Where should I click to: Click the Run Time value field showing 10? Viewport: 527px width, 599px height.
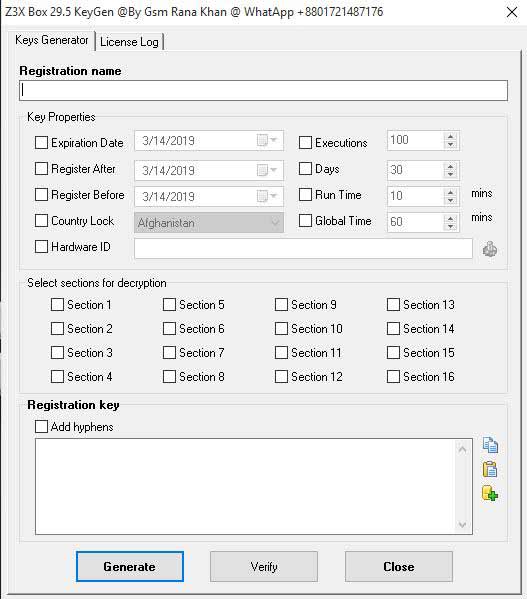(415, 196)
